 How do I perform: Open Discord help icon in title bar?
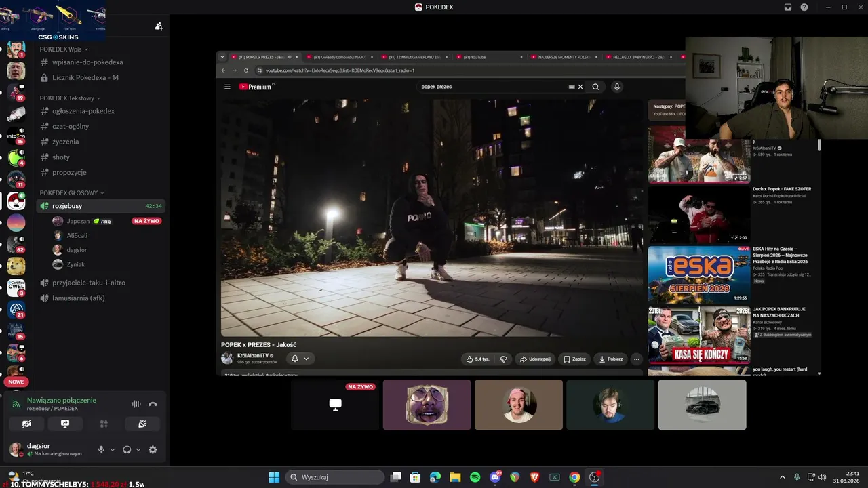coord(804,7)
